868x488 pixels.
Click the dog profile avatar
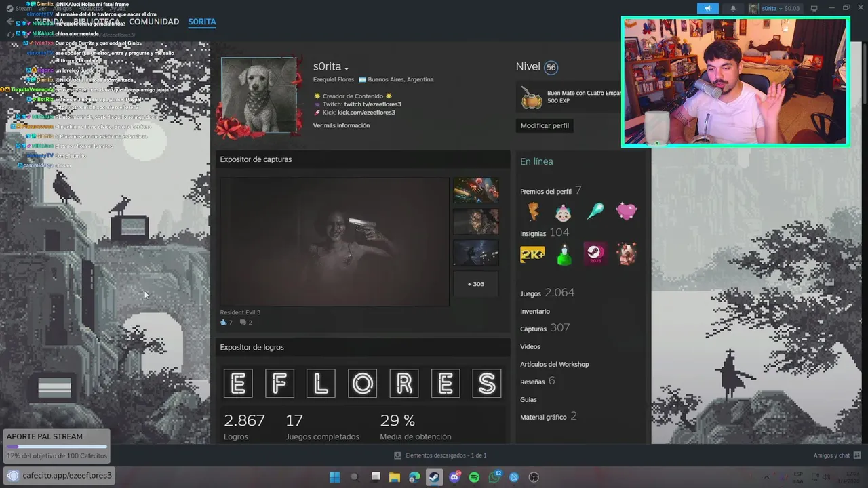259,95
